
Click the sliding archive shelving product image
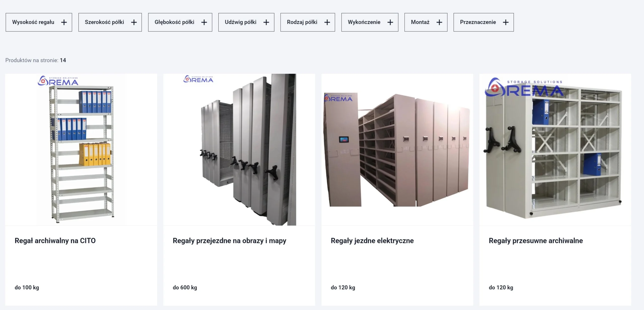point(555,150)
